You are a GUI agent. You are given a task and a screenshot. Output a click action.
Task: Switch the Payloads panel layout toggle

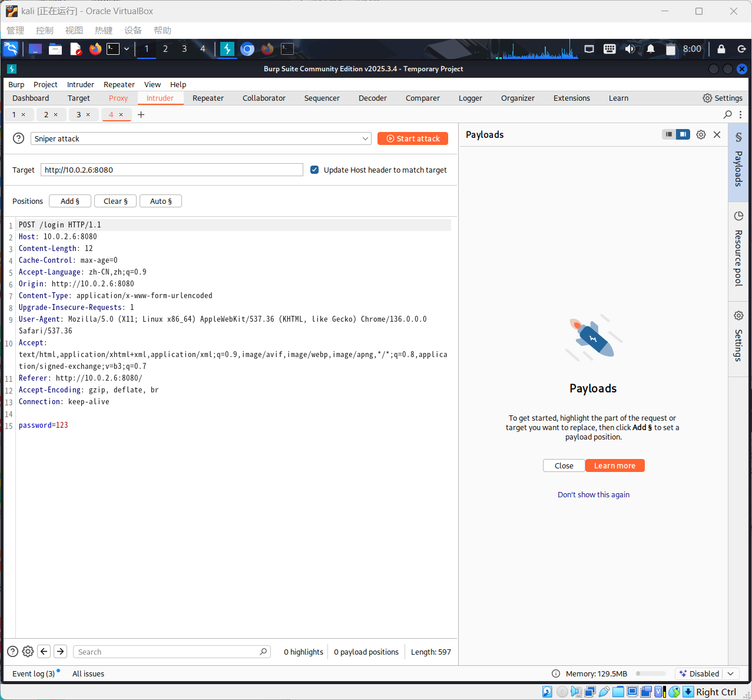tap(675, 134)
